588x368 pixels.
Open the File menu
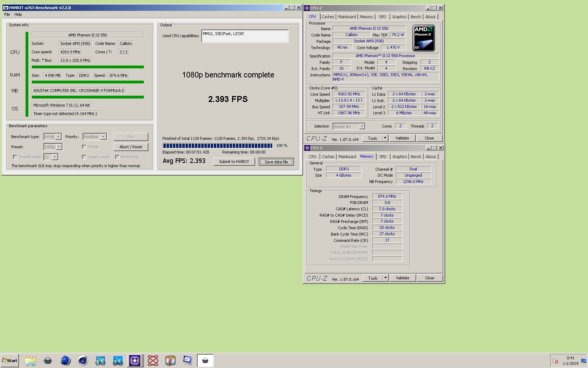(x=7, y=14)
